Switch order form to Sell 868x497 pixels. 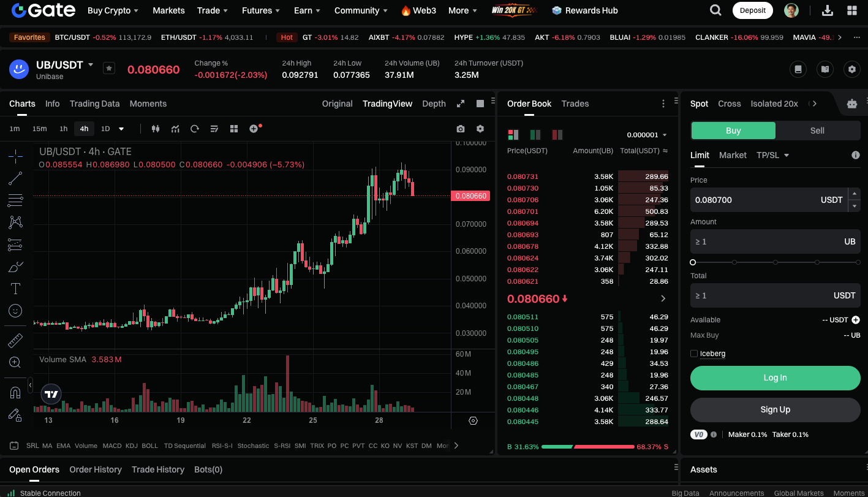(817, 131)
